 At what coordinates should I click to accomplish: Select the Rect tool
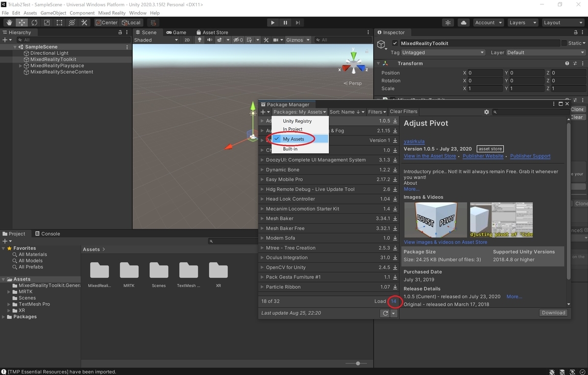[x=59, y=23]
